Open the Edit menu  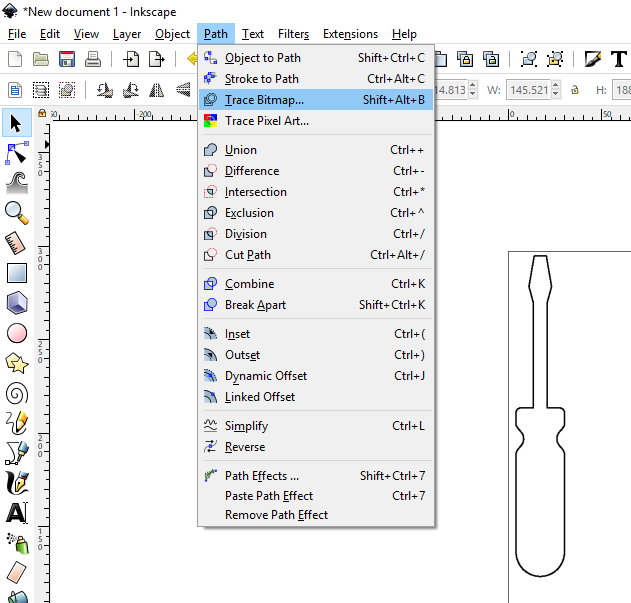pyautogui.click(x=50, y=34)
